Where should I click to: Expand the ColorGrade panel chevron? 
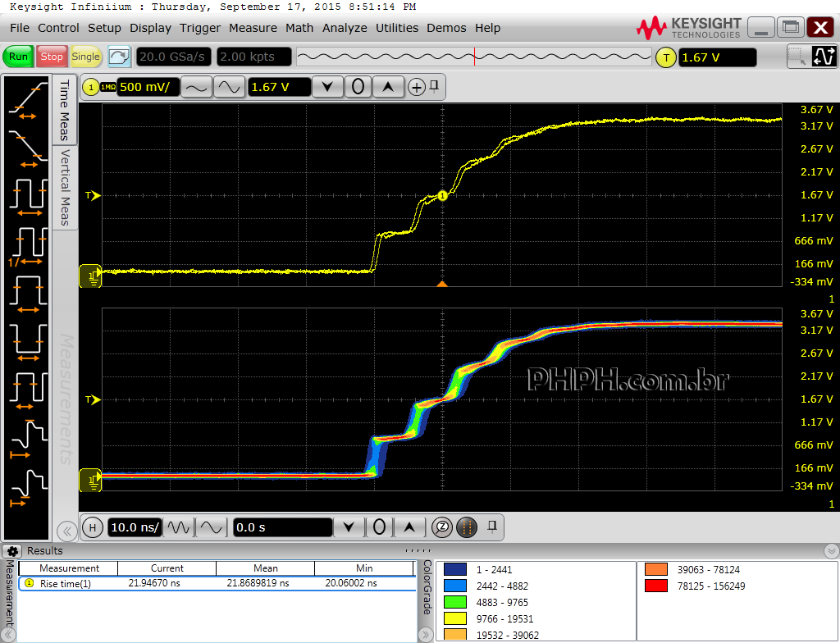(426, 634)
